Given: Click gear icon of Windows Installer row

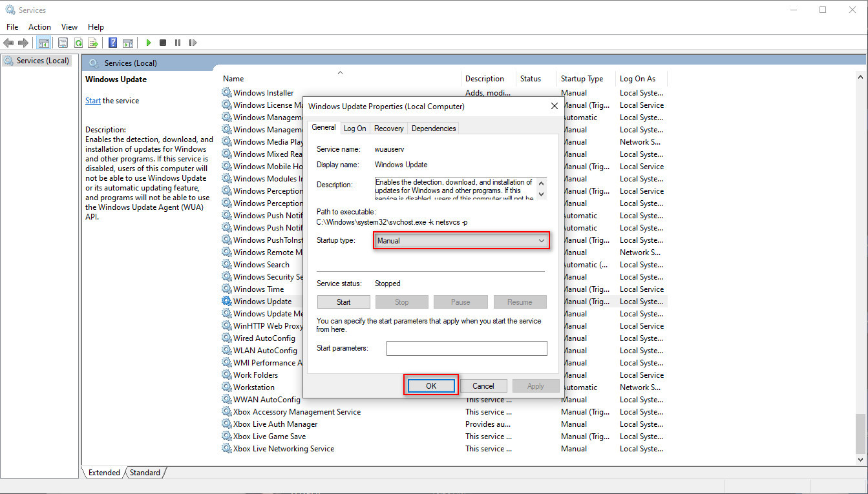Looking at the screenshot, I should point(226,93).
